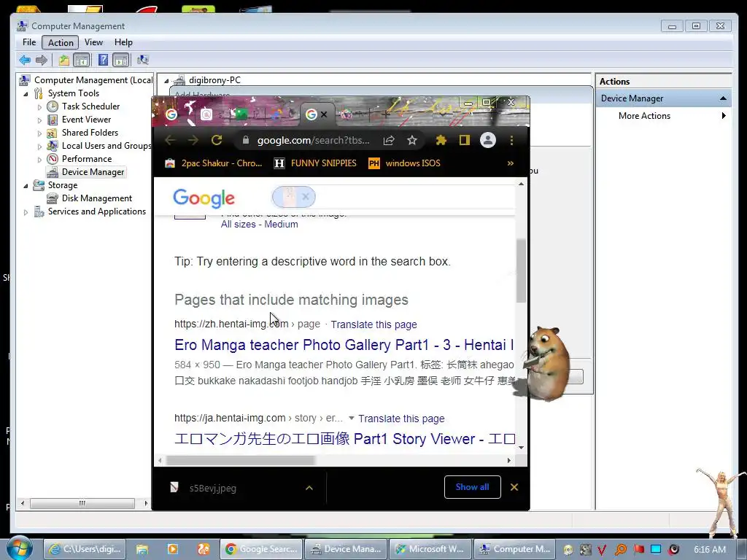The height and width of the screenshot is (560, 747).
Task: Expand the Performance node
Action: [x=39, y=160]
